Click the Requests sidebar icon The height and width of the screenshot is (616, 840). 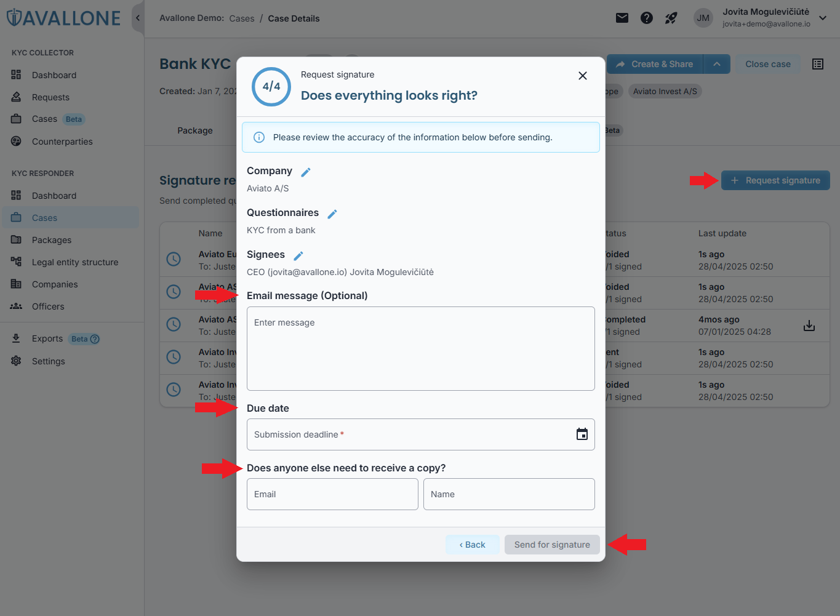pyautogui.click(x=17, y=97)
